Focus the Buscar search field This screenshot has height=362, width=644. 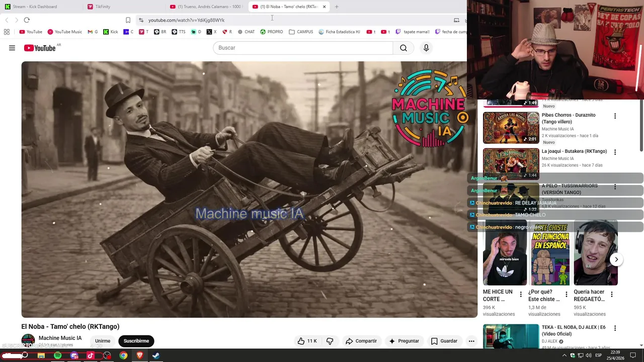[303, 48]
